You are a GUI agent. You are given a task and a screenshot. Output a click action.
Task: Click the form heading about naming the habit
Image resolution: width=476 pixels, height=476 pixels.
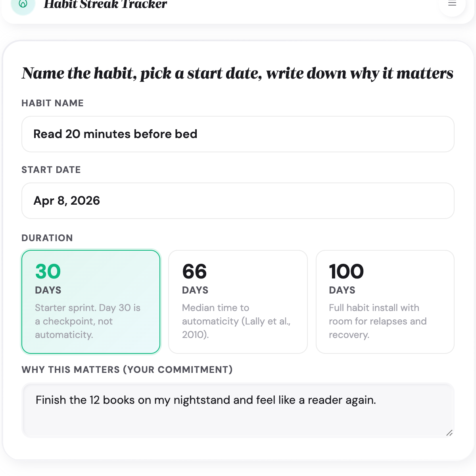(237, 73)
